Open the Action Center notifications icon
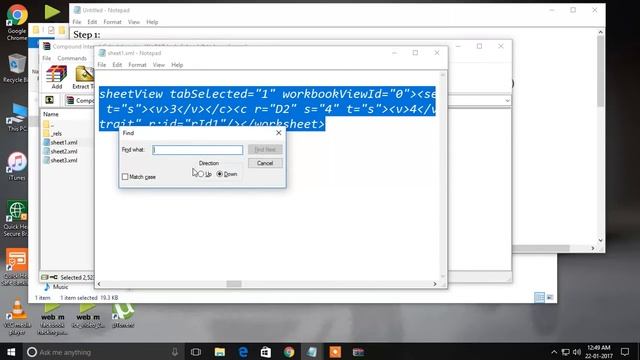The image size is (640, 360). 624,352
